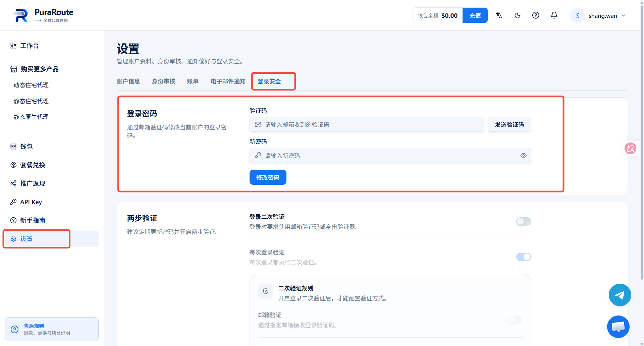The image size is (644, 346).
Task: Click the 二次验证规则 shield icon
Action: (266, 291)
